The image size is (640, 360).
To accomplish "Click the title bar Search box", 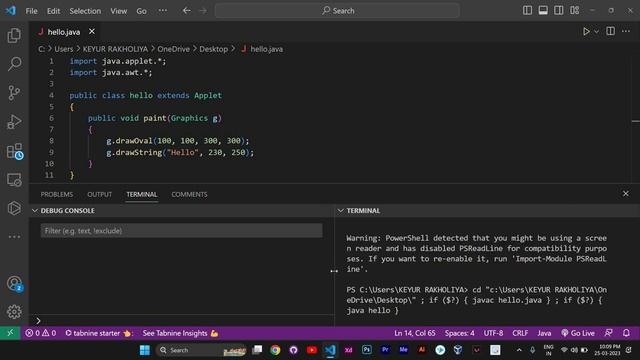I will (338, 11).
